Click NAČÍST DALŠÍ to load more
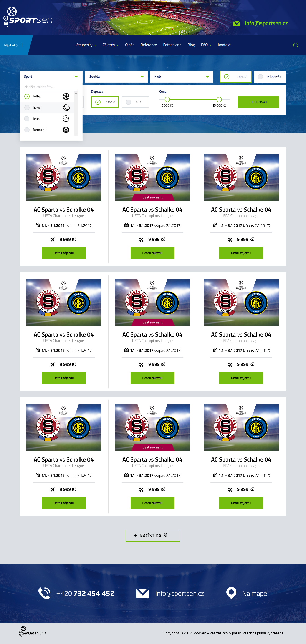 tap(153, 536)
